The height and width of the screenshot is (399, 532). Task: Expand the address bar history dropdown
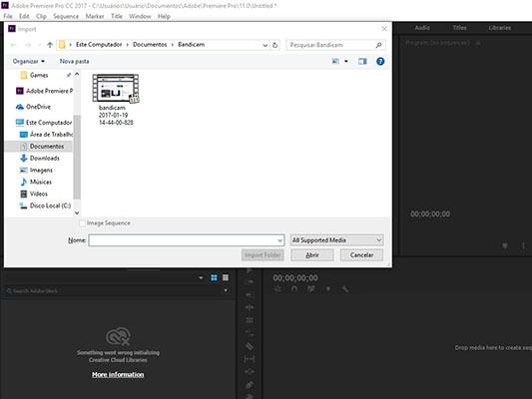(x=265, y=45)
